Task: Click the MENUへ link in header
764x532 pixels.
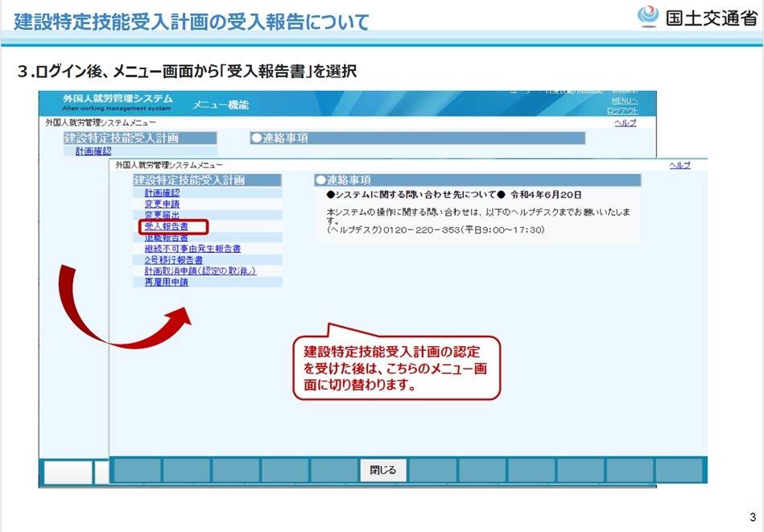Action: point(625,101)
